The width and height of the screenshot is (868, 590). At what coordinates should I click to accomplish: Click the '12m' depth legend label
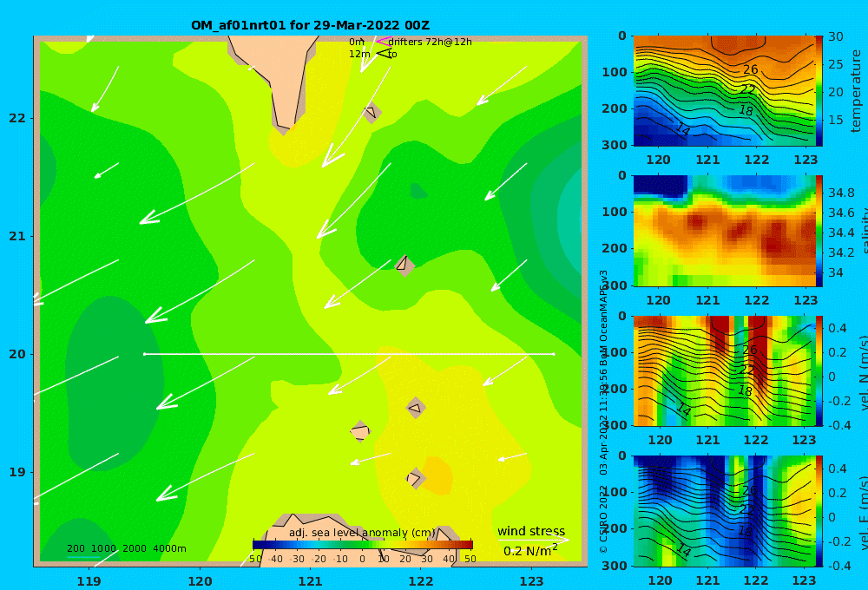click(359, 54)
